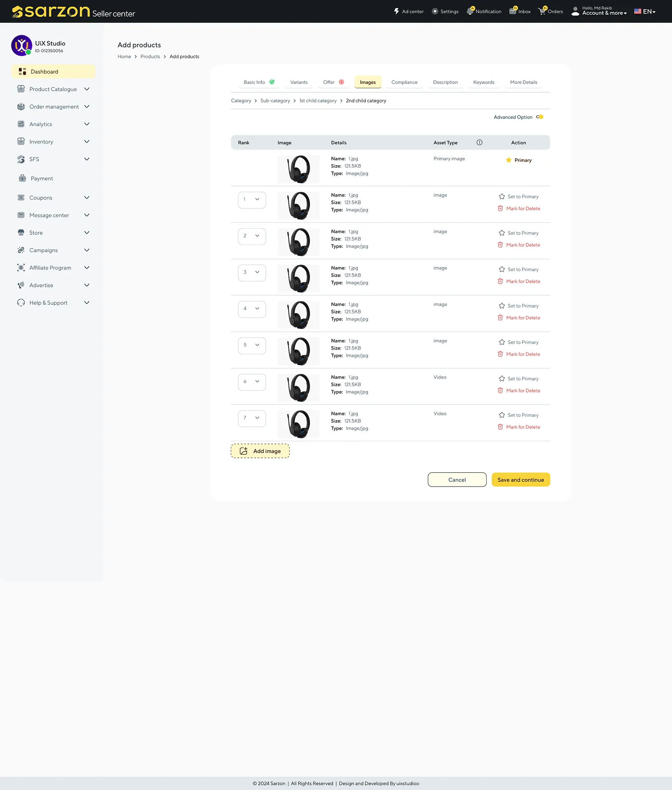Select Dashboard in the sidebar
Image resolution: width=672 pixels, height=790 pixels.
[x=53, y=71]
